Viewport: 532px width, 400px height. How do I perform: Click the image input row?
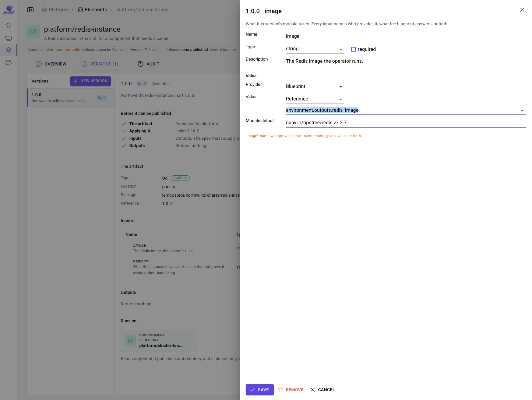[180, 248]
